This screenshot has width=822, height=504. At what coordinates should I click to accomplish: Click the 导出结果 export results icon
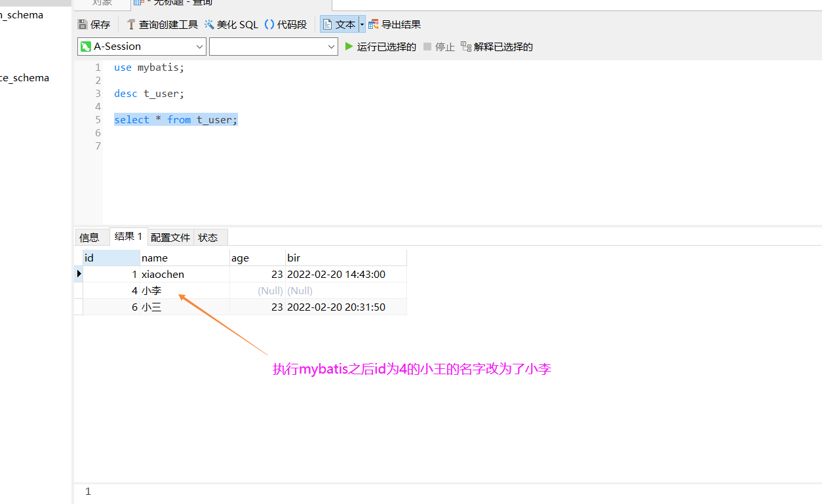click(x=374, y=25)
